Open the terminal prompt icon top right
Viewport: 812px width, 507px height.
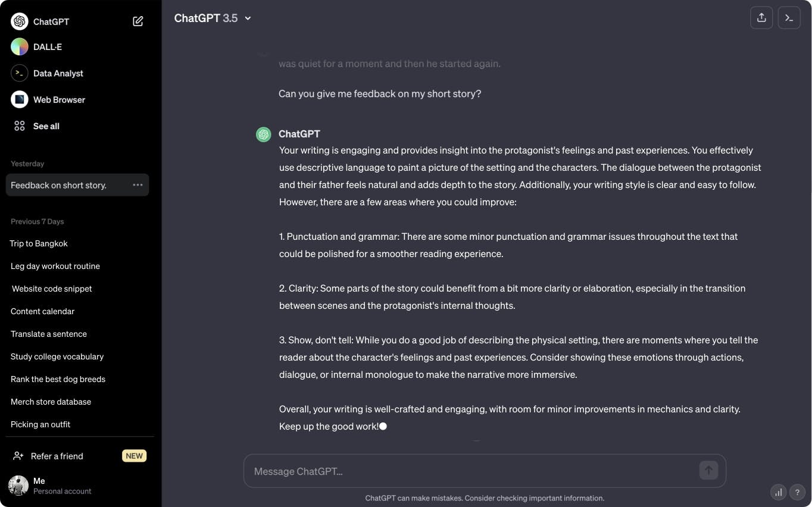tap(789, 18)
